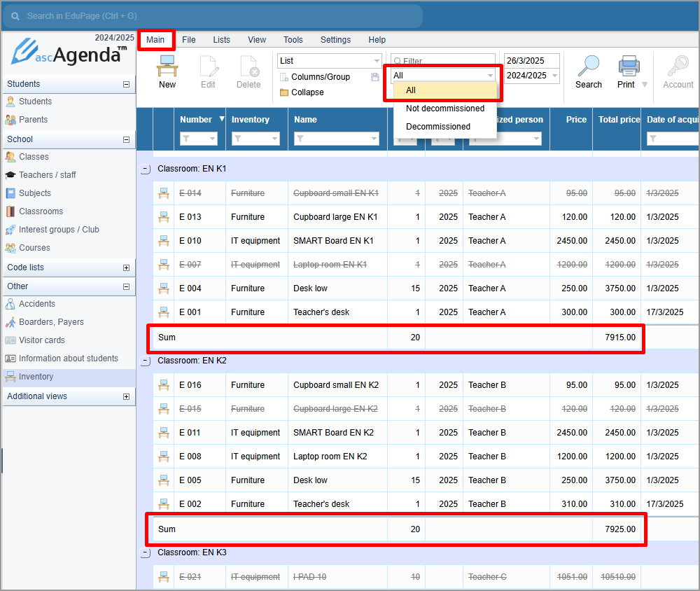
Task: Collapse the Students sidebar section
Action: pyautogui.click(x=126, y=84)
